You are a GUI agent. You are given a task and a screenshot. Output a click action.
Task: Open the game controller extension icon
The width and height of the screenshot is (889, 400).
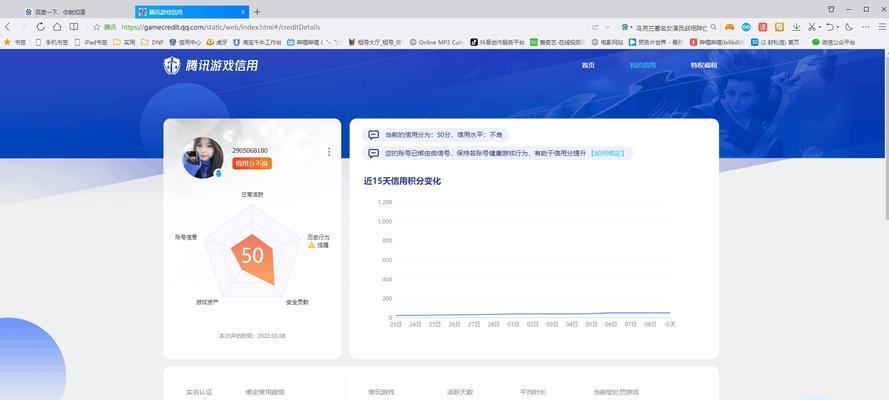tap(729, 27)
